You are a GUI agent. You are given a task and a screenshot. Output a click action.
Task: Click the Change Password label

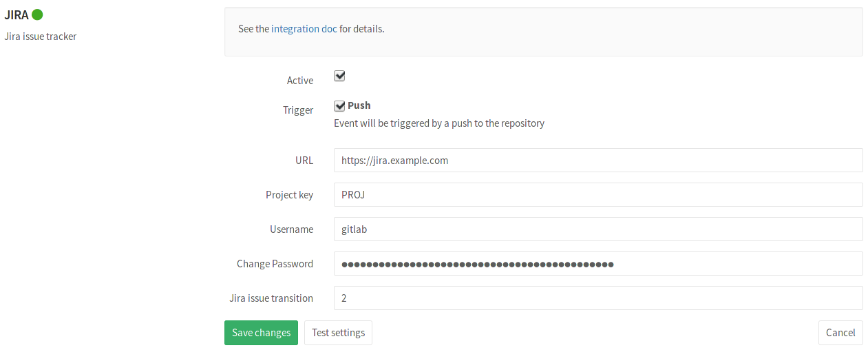pos(275,264)
